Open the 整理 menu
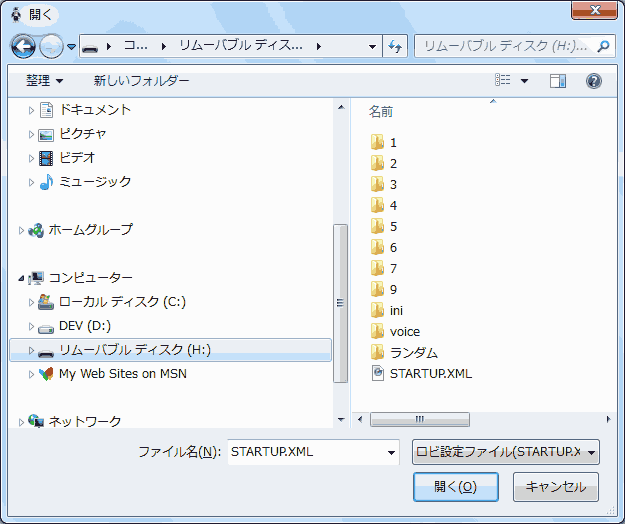 tap(45, 81)
